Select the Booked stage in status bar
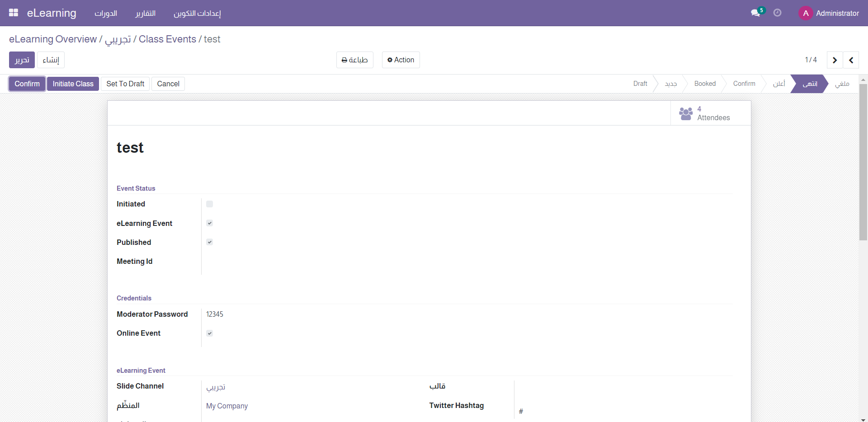868x422 pixels. tap(705, 84)
